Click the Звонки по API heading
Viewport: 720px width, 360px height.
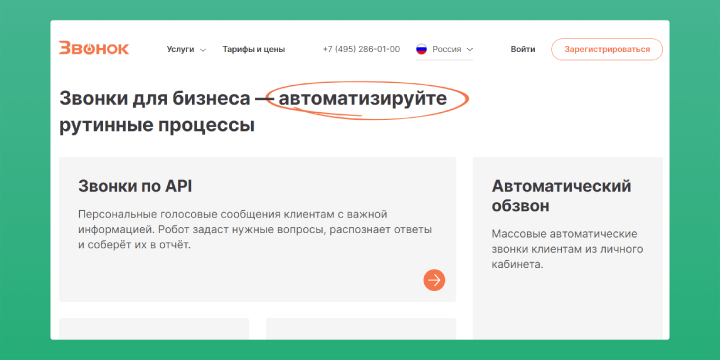point(135,186)
